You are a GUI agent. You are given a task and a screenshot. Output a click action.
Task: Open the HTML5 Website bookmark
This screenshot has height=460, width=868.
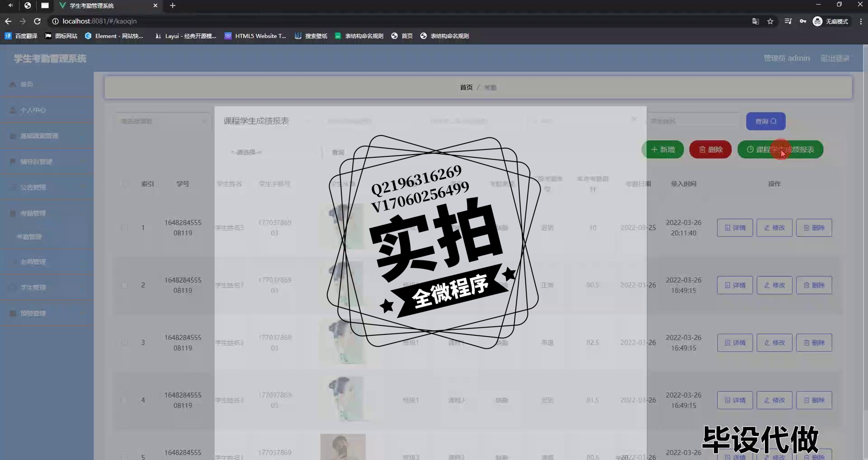pyautogui.click(x=255, y=36)
